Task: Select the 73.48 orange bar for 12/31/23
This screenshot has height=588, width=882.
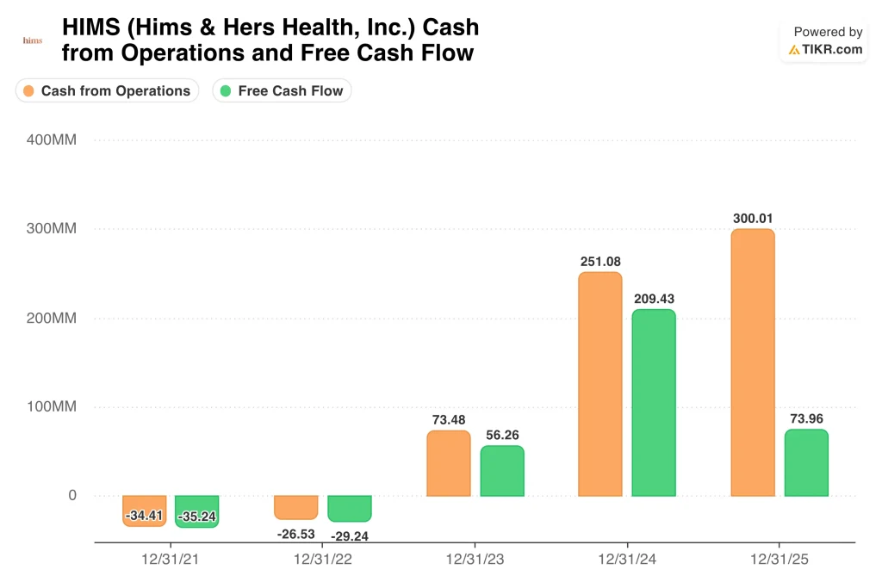Action: pyautogui.click(x=448, y=463)
